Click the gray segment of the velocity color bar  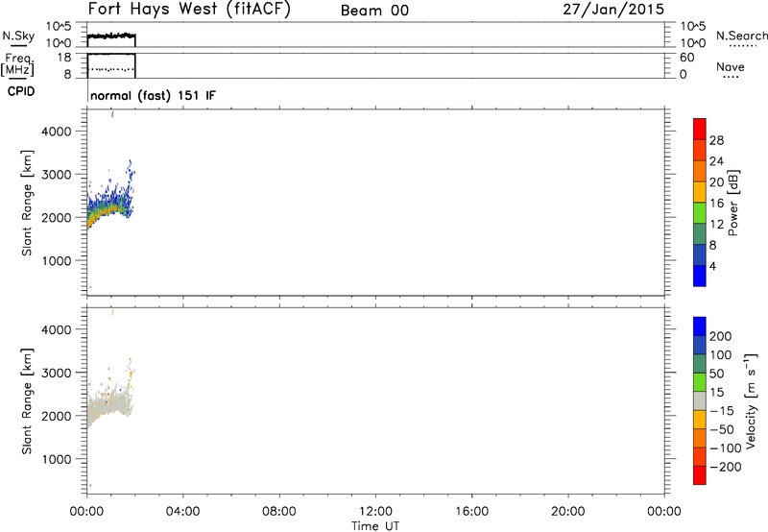(x=700, y=400)
